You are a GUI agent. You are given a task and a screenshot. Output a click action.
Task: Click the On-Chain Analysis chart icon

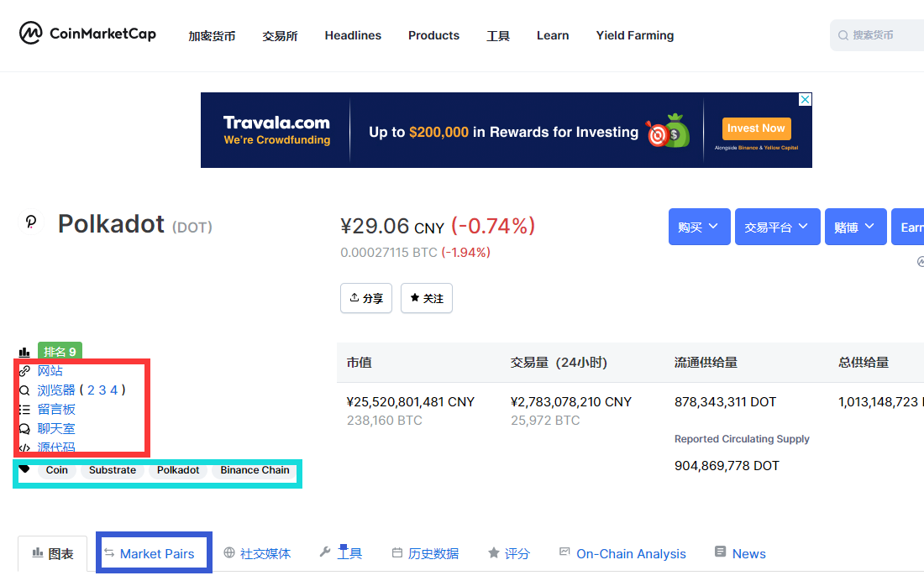[564, 552]
